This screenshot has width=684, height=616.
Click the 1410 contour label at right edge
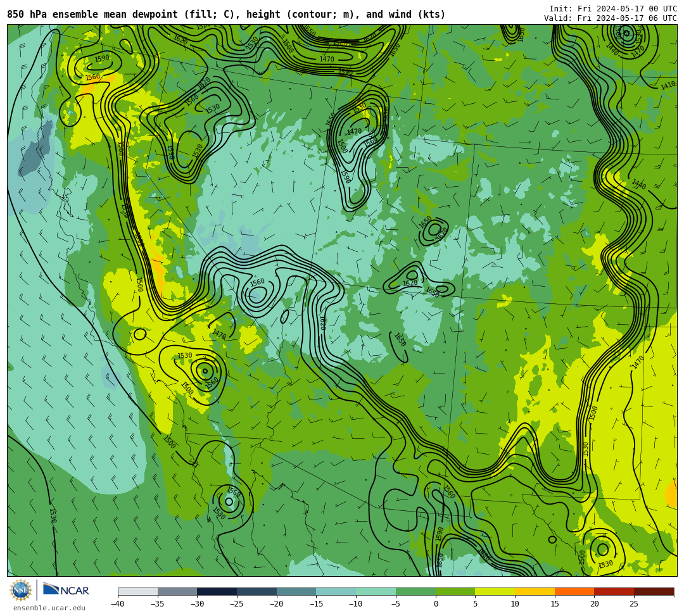pyautogui.click(x=668, y=86)
